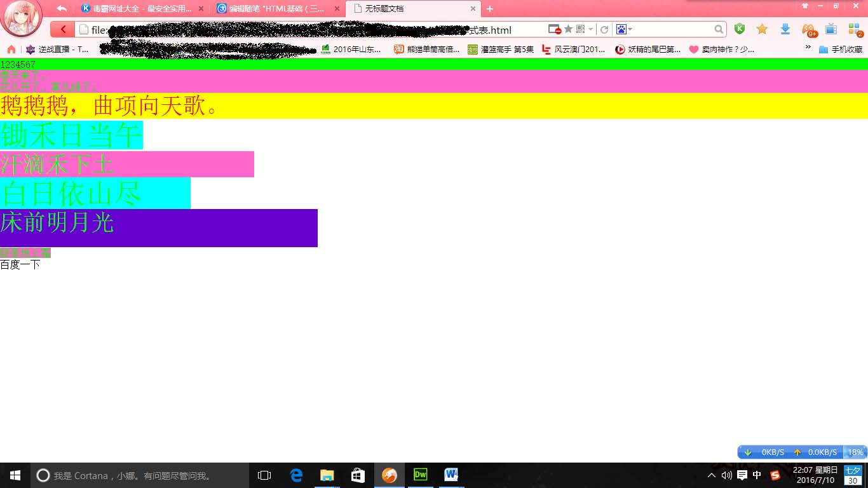Image resolution: width=868 pixels, height=488 pixels.
Task: Show hidden system tray icons
Action: click(711, 475)
